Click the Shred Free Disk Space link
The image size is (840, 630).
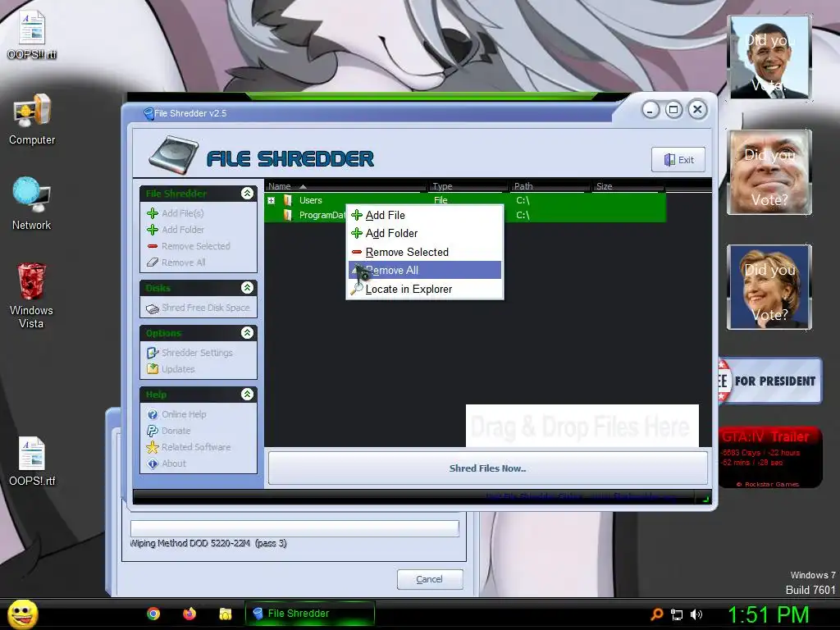pos(206,308)
